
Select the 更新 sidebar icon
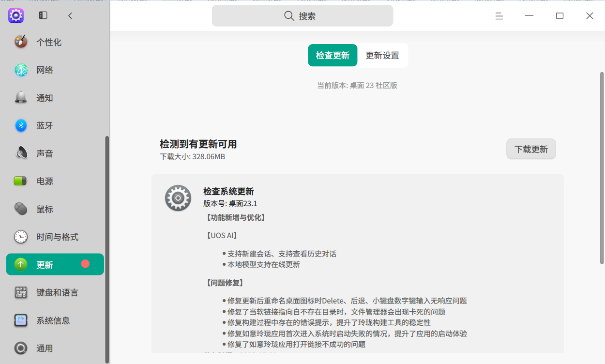[21, 265]
